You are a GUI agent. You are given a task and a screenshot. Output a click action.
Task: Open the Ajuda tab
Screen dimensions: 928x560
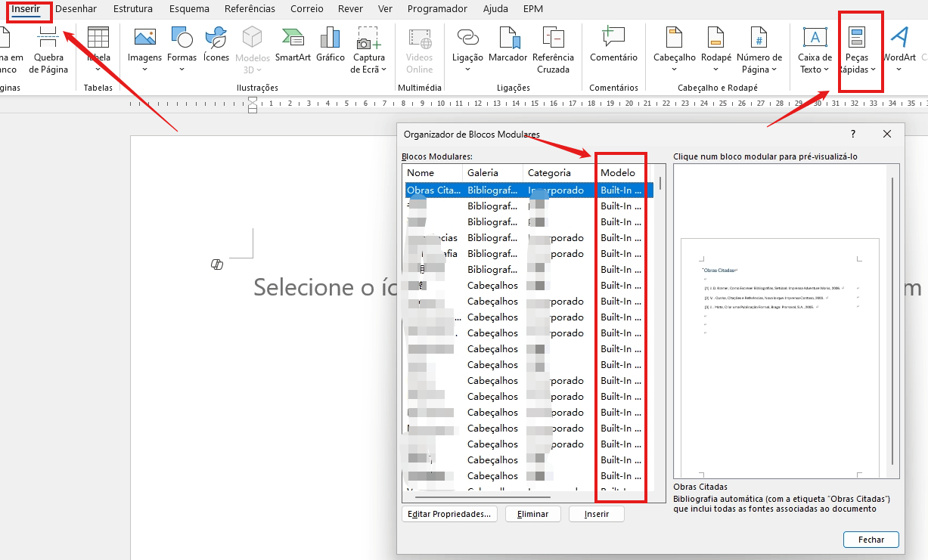click(x=495, y=9)
